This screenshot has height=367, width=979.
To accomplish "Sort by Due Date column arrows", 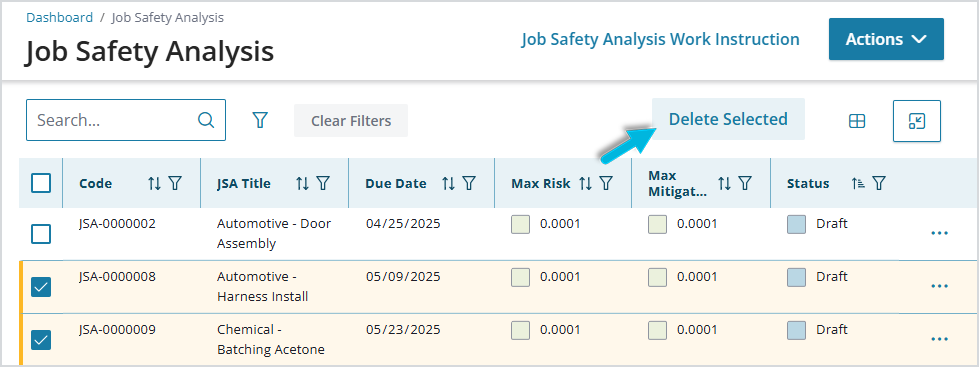I will click(x=448, y=183).
